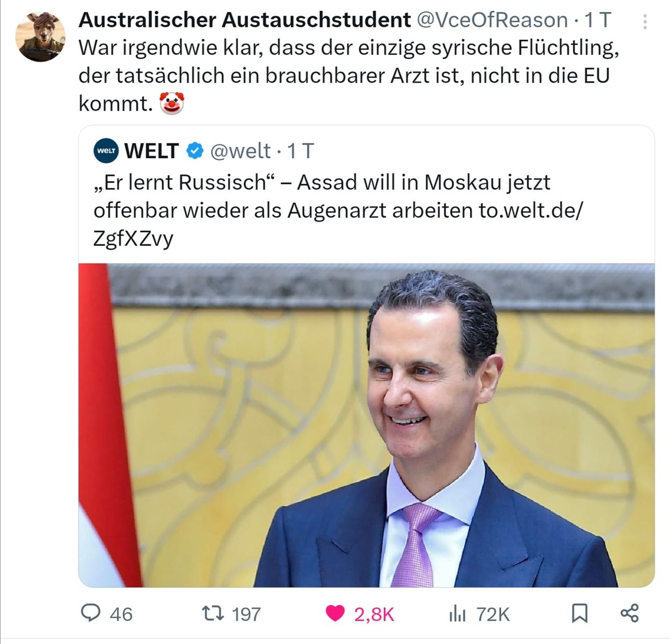670x644 pixels.
Task: Open Australischer Austauschstudent display name
Action: [x=244, y=20]
